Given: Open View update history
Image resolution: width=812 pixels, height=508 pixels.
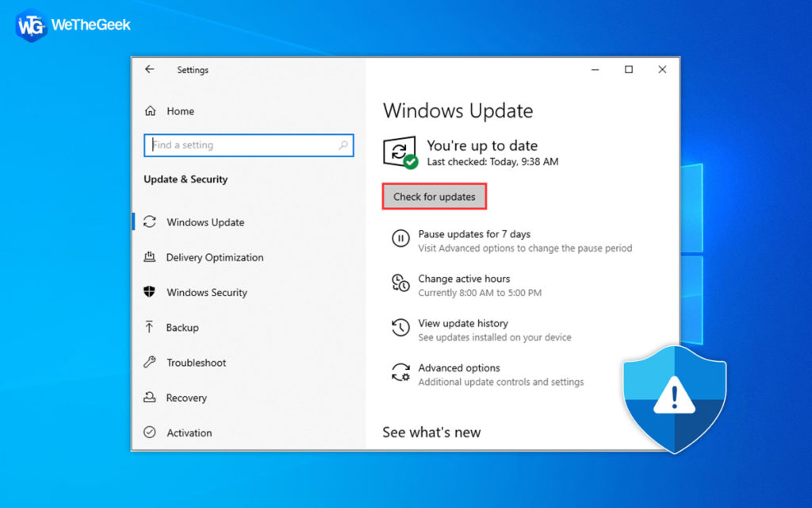Looking at the screenshot, I should [462, 323].
